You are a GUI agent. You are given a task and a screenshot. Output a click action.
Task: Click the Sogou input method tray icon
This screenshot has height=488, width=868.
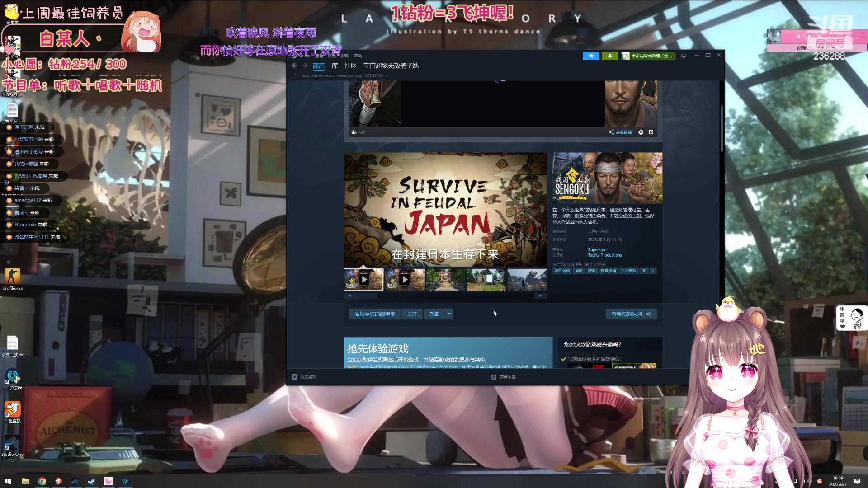(819, 481)
